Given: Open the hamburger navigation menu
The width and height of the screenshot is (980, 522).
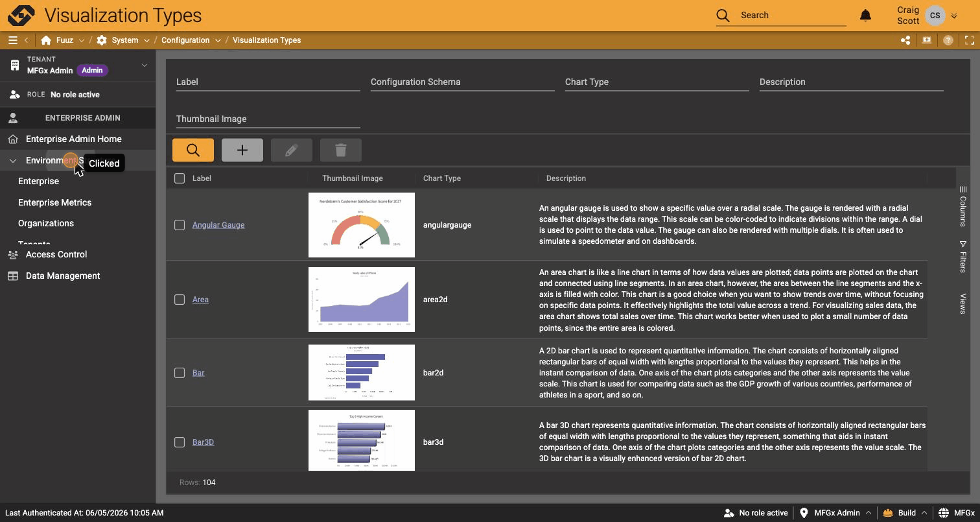Looking at the screenshot, I should point(12,40).
